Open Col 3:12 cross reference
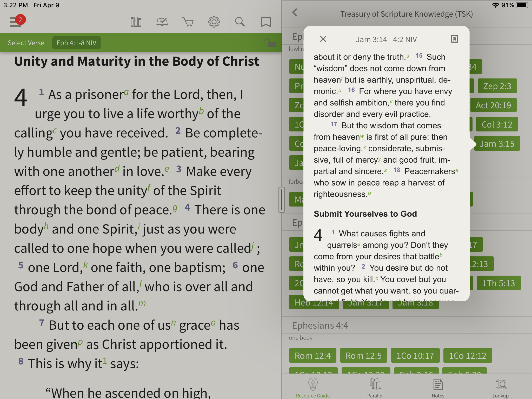This screenshot has height=399, width=532. pyautogui.click(x=497, y=124)
